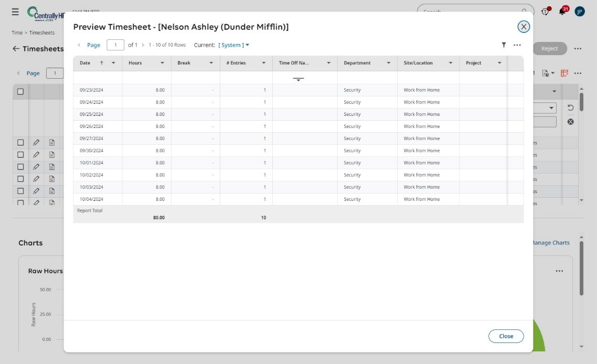The image size is (597, 364).
Task: Open Time Off Name column dropdown
Action: click(328, 63)
